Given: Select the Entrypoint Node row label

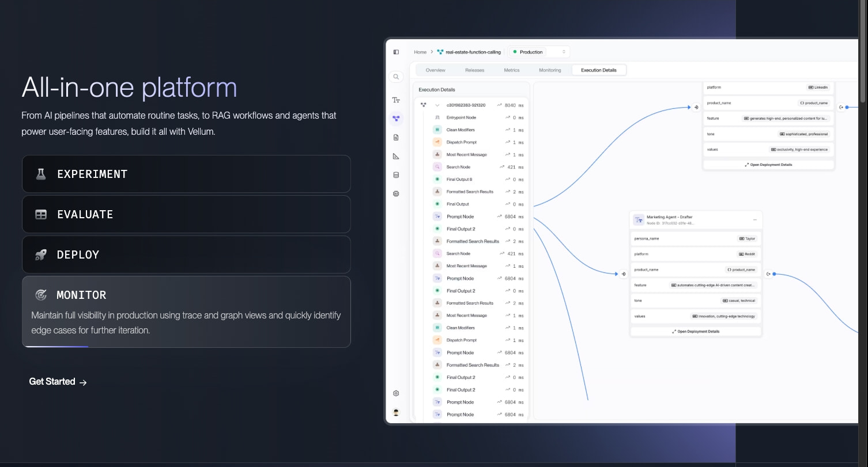Looking at the screenshot, I should coord(461,117).
